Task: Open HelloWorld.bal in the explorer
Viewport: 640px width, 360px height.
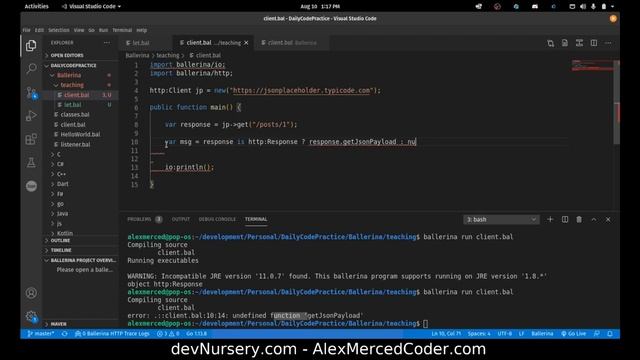Action: [x=80, y=134]
